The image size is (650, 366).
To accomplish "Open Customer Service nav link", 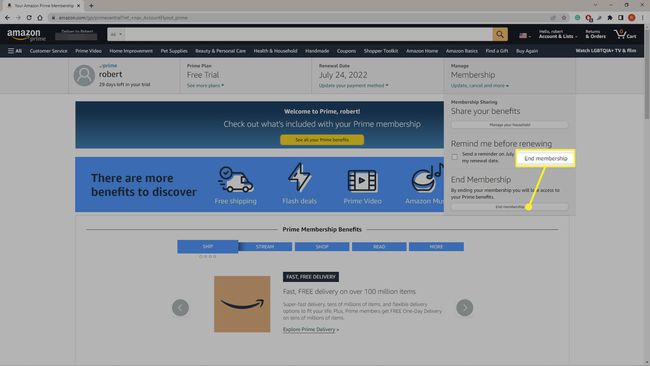I will (x=49, y=51).
